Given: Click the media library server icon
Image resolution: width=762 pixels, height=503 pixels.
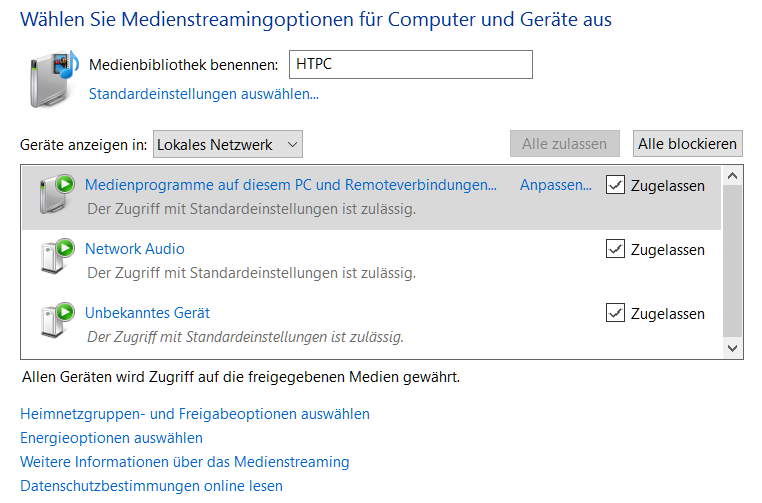Looking at the screenshot, I should pos(53,79).
